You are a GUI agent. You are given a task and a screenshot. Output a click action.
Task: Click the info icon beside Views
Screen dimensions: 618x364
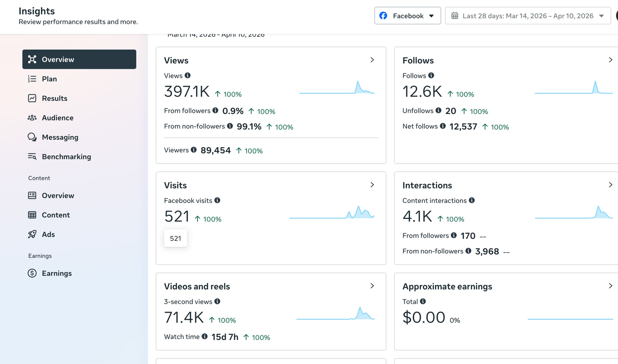tap(188, 75)
